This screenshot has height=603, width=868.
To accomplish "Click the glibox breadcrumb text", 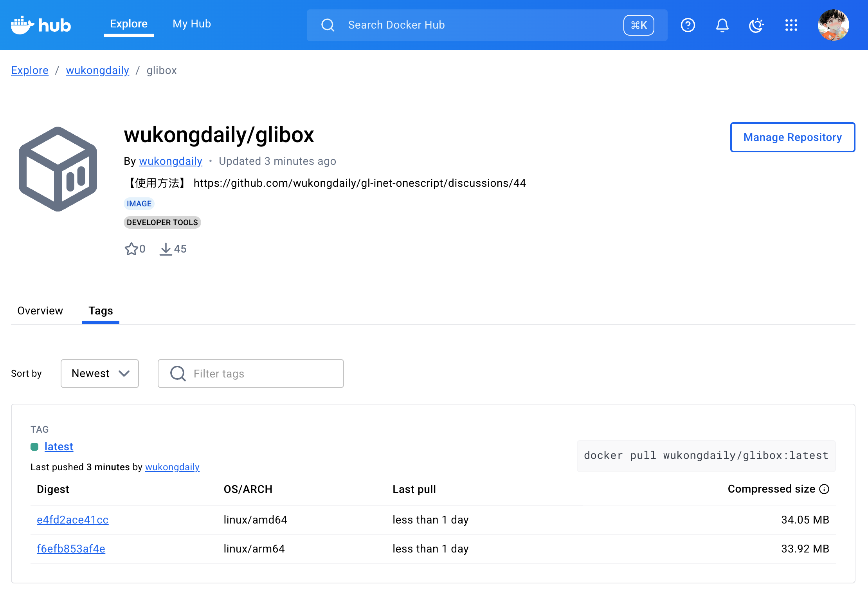I will point(162,70).
